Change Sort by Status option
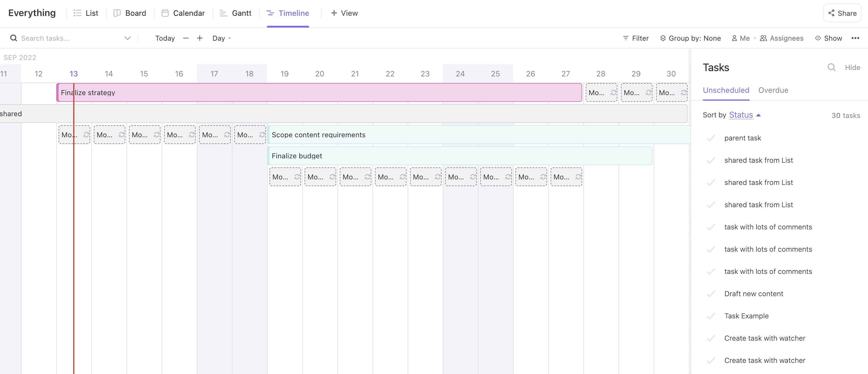The width and height of the screenshot is (868, 374). 741,115
